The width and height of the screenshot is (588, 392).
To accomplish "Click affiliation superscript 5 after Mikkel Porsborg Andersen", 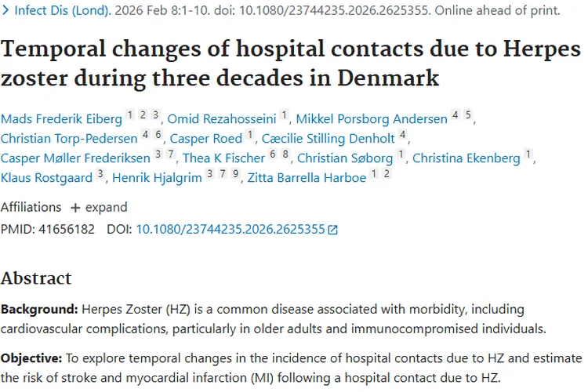I will (468, 115).
